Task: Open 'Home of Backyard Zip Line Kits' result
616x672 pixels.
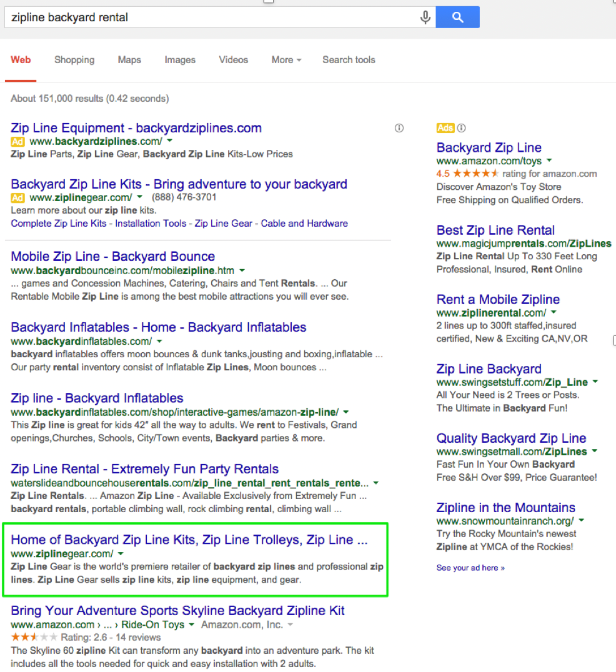Action: 189,540
